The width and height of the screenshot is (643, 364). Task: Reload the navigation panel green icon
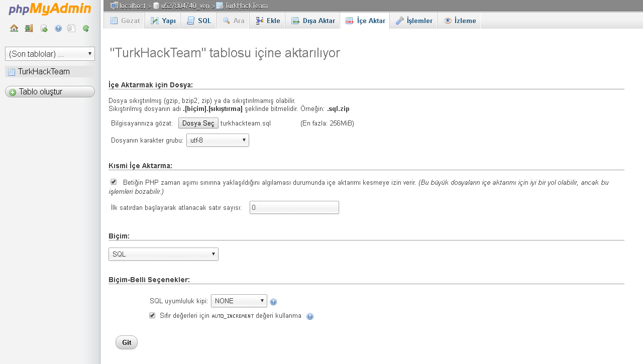point(86,29)
